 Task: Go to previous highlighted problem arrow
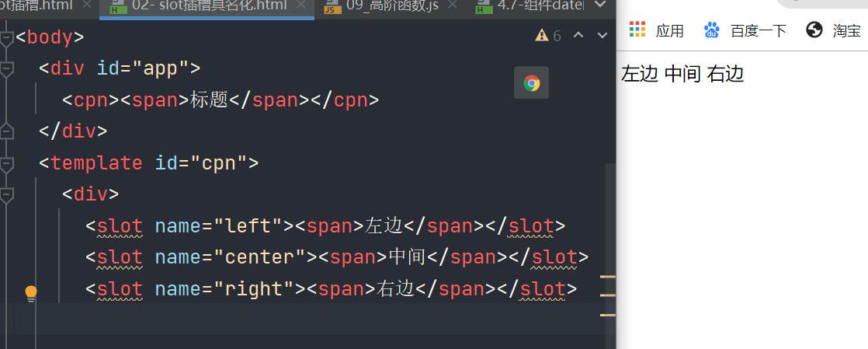(578, 36)
